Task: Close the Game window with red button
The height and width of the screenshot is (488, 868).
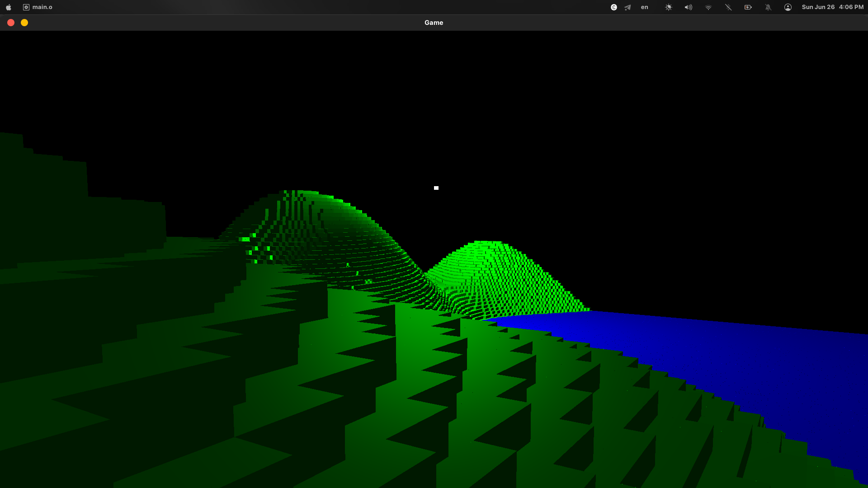Action: coord(11,23)
